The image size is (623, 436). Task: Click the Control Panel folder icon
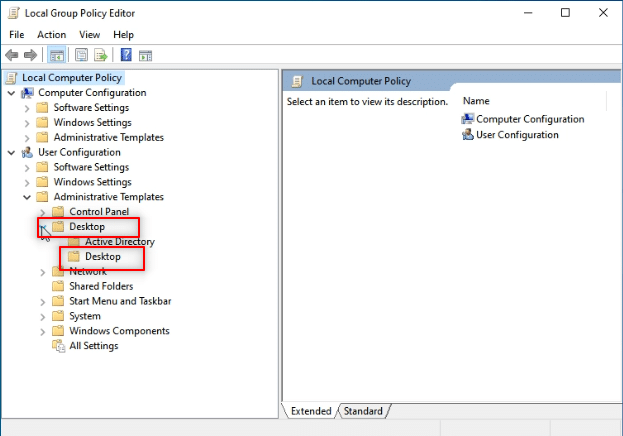[x=58, y=211]
